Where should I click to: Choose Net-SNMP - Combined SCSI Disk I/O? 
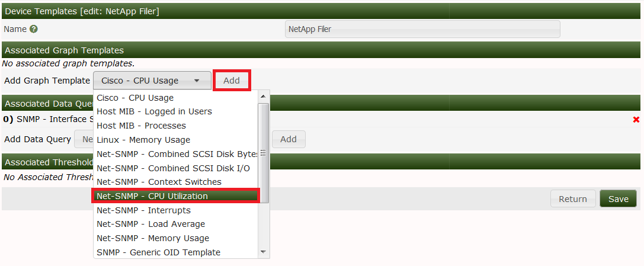[x=173, y=168]
